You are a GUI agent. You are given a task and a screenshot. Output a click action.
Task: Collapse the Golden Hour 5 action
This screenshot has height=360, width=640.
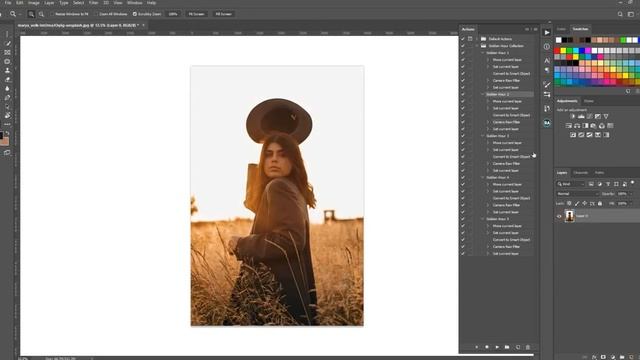pyautogui.click(x=483, y=219)
